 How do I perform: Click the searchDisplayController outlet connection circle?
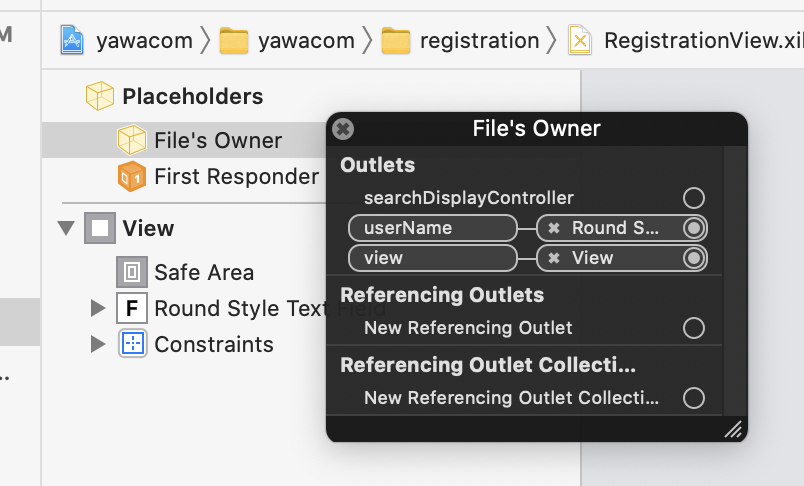(693, 198)
